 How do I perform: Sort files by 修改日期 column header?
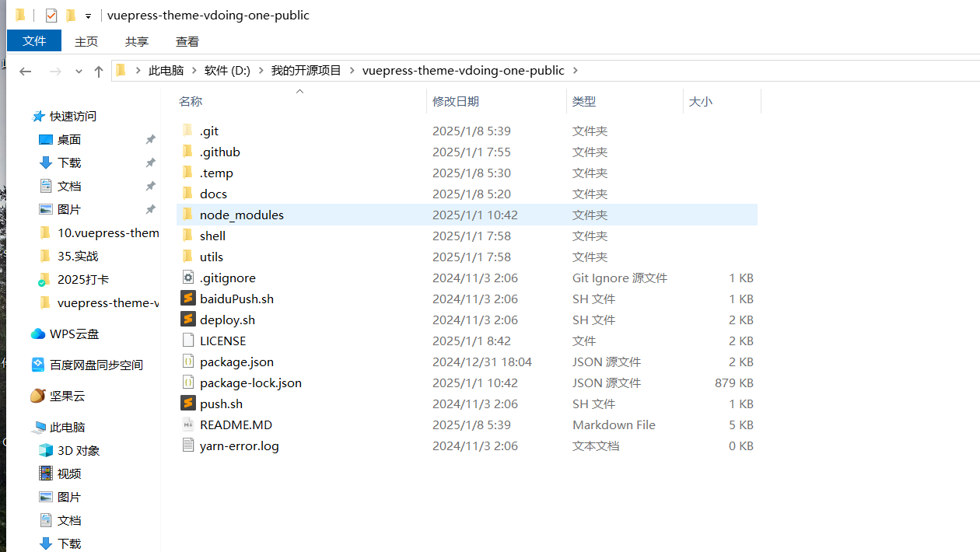[456, 101]
